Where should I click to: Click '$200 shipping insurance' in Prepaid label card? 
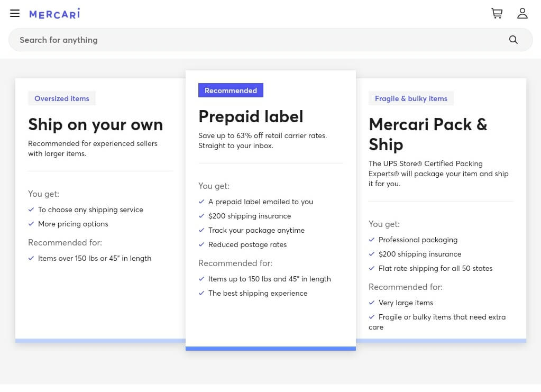tap(250, 216)
